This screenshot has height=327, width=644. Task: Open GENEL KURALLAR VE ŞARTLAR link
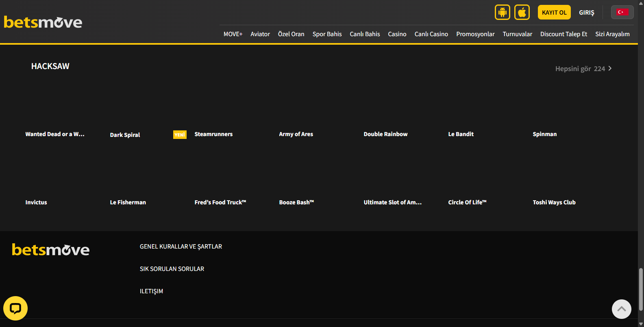[181, 247]
